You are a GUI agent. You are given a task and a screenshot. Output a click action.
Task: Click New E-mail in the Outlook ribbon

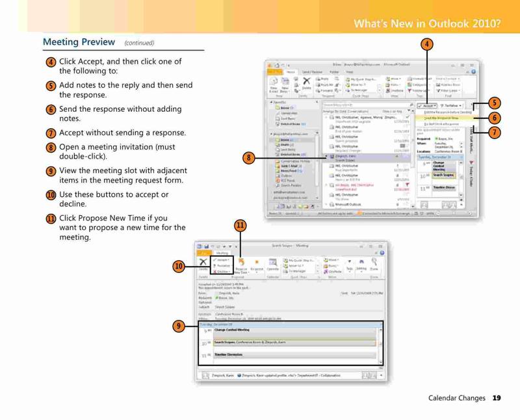(x=274, y=85)
